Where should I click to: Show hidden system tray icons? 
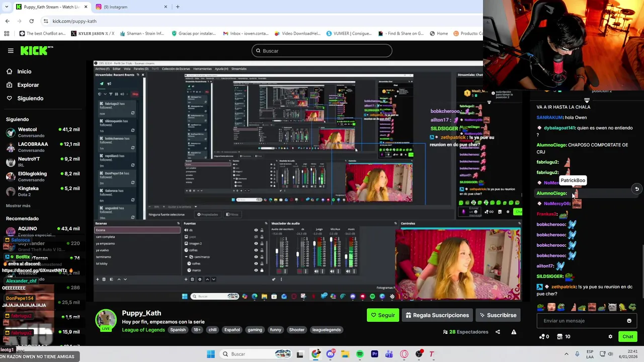[x=567, y=354]
